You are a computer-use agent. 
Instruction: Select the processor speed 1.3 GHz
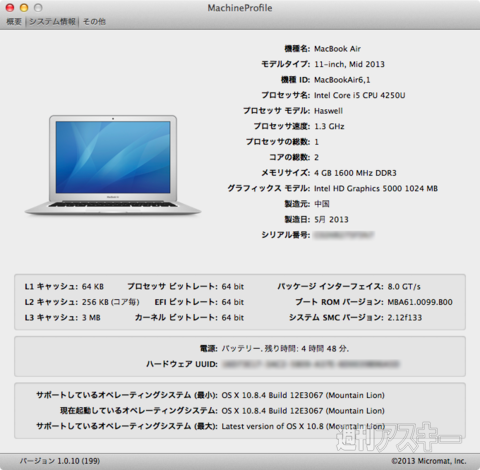pos(329,126)
